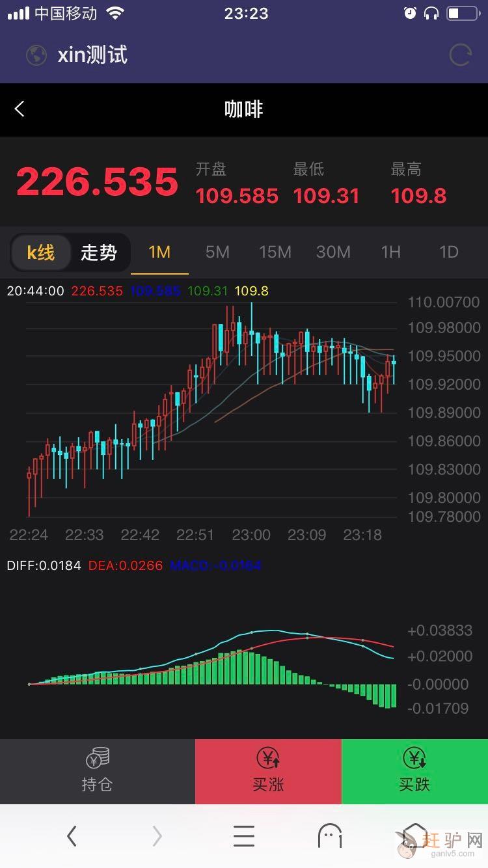Switch to k线 candlestick view

(41, 252)
